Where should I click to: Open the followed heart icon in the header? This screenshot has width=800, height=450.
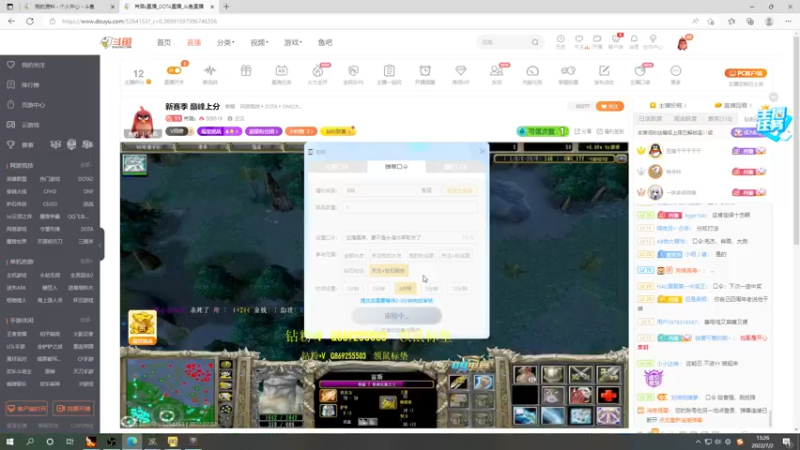579,39
